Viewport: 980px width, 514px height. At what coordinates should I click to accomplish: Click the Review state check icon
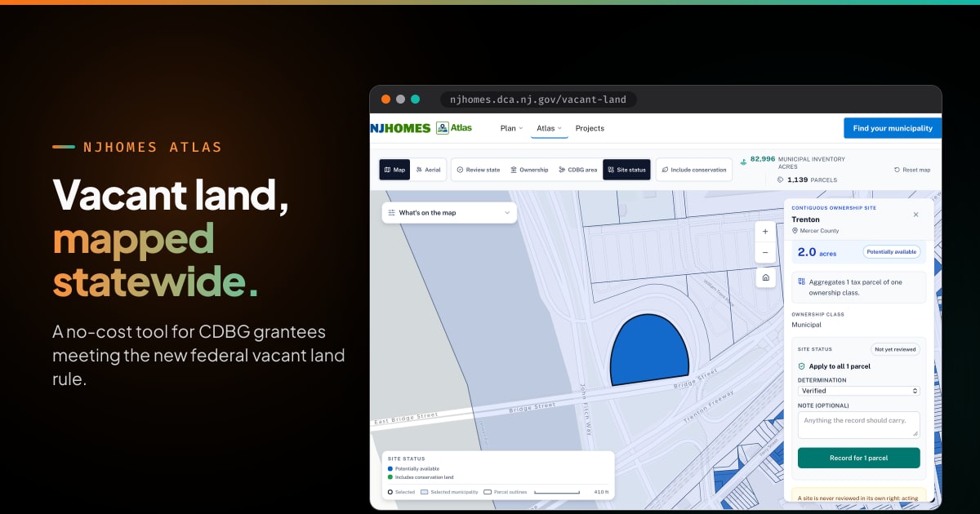point(460,170)
